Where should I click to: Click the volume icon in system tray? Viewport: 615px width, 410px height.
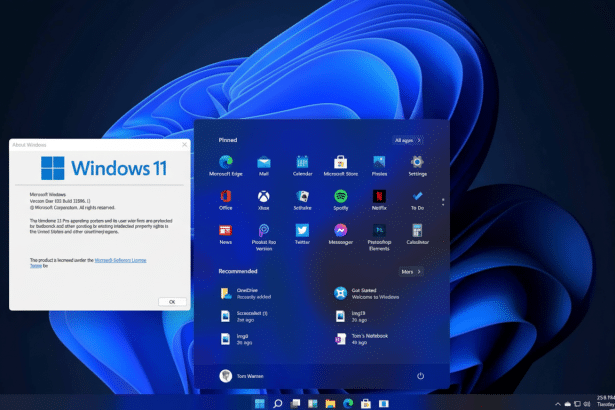coord(587,404)
